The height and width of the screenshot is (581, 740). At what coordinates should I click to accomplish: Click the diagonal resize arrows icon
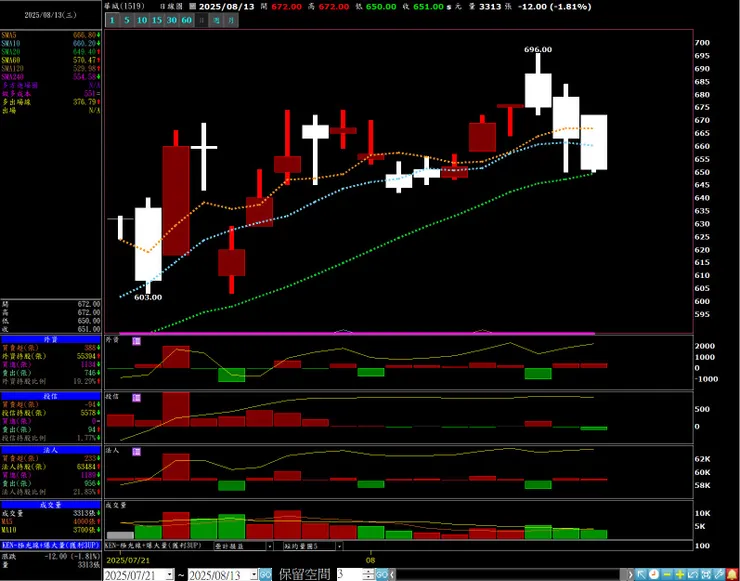(693, 574)
